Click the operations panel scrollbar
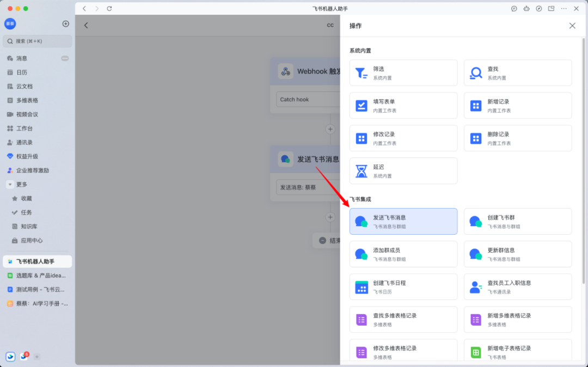Screen dimensions: 588x367 tap(583, 161)
